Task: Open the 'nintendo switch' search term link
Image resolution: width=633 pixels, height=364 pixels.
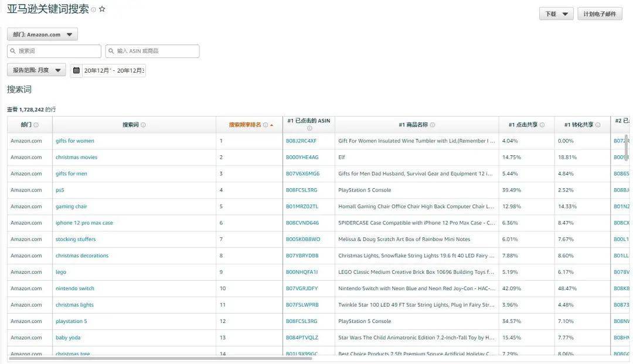Action: [74, 288]
